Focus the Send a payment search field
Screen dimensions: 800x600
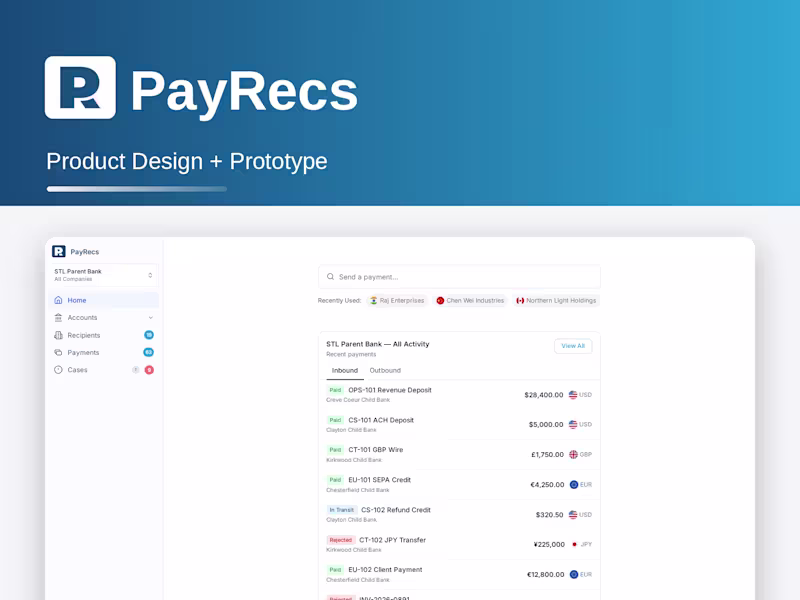tap(459, 277)
